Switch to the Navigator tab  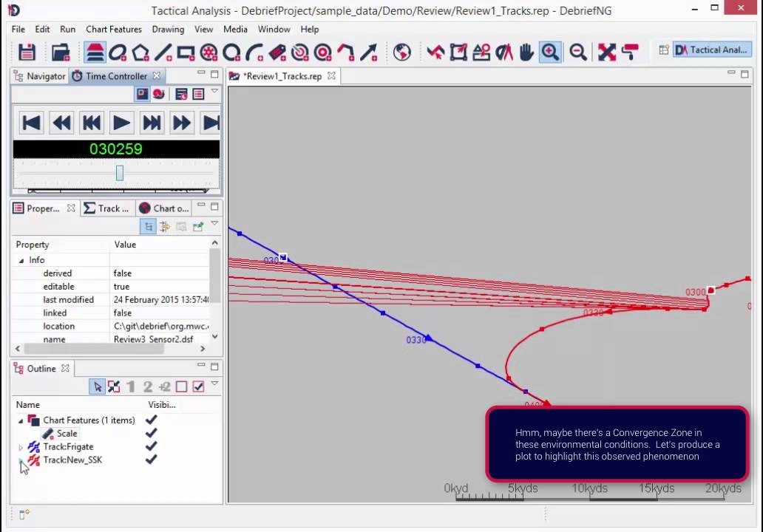(40, 76)
